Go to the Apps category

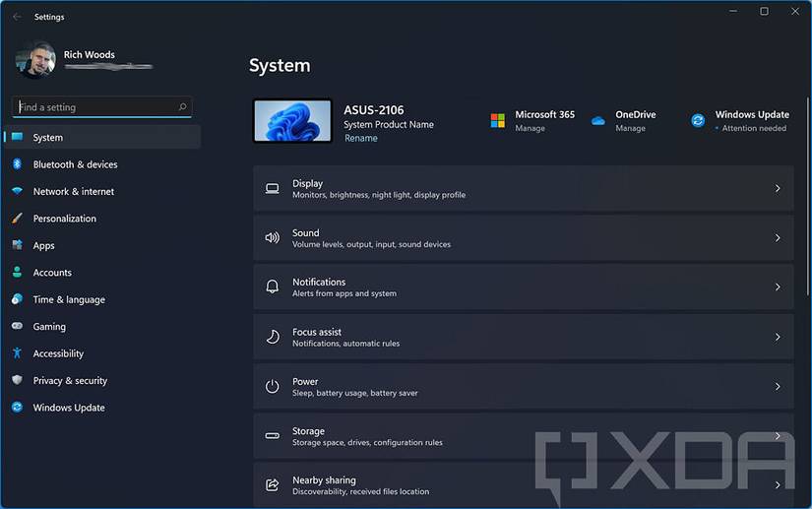pos(102,245)
